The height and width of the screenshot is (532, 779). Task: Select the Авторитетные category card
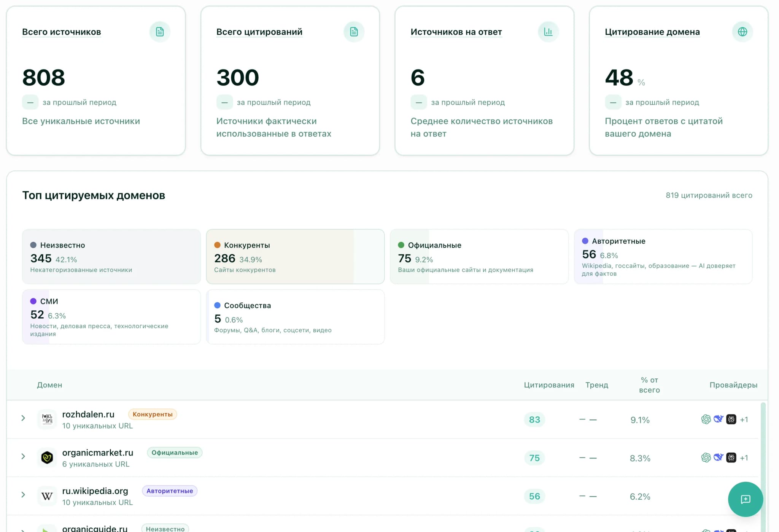663,257
